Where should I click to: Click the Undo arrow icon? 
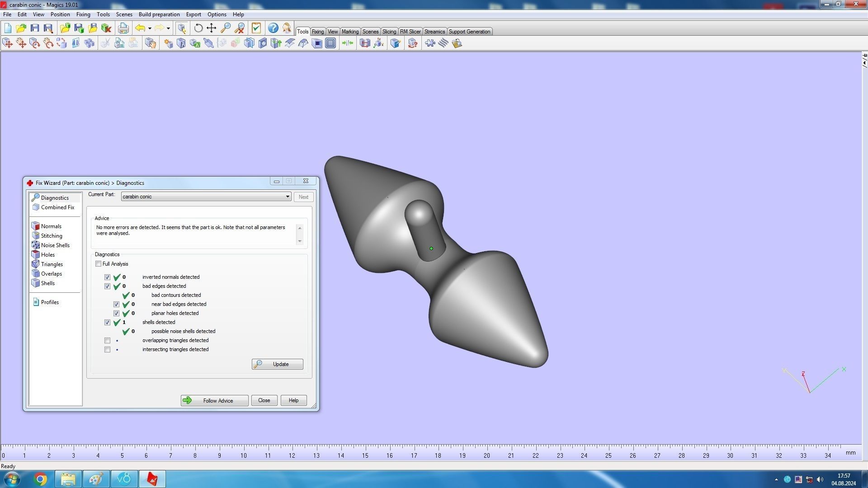pyautogui.click(x=140, y=28)
